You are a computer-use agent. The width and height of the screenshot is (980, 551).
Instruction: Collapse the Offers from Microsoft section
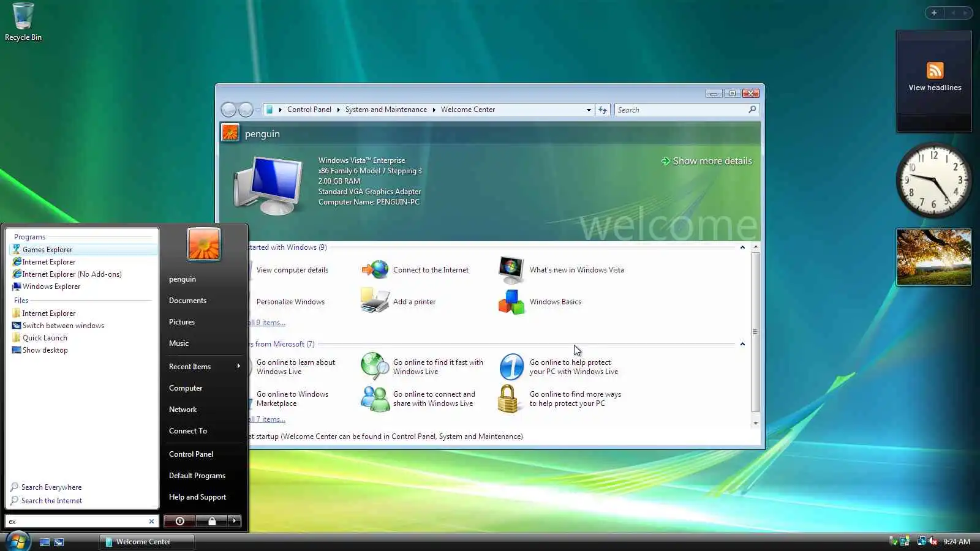coord(742,344)
